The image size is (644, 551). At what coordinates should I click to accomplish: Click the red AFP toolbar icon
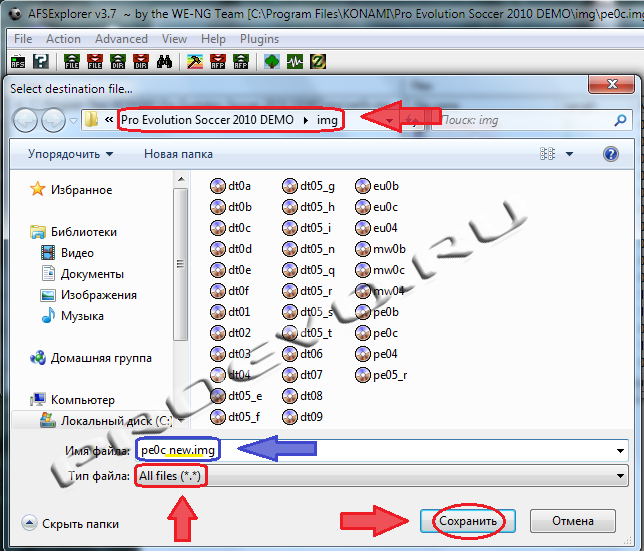[218, 62]
